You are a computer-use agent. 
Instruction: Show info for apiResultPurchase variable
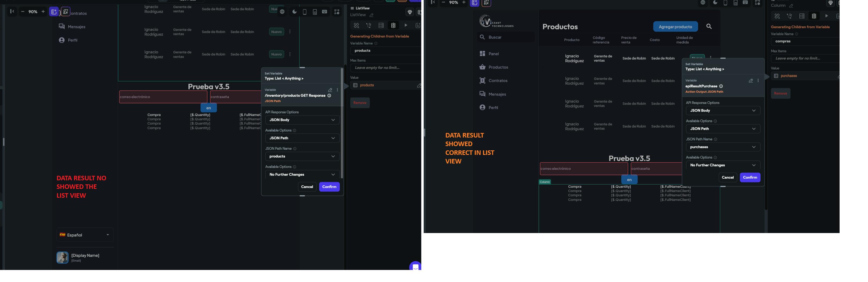point(721,86)
